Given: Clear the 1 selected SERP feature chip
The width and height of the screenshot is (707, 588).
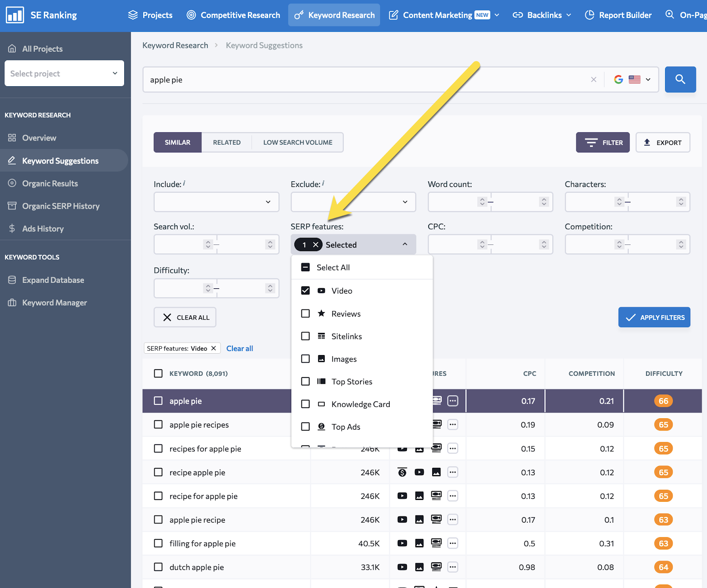Looking at the screenshot, I should point(315,245).
